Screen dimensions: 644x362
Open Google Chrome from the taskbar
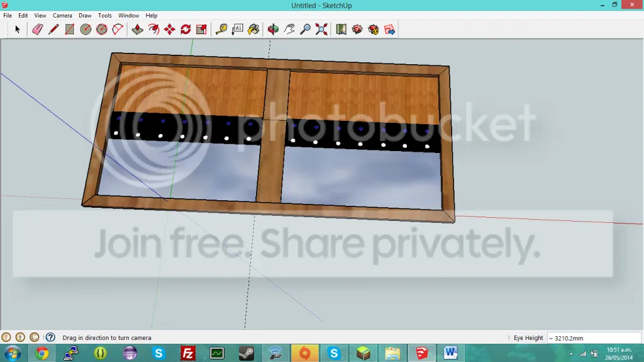point(42,353)
